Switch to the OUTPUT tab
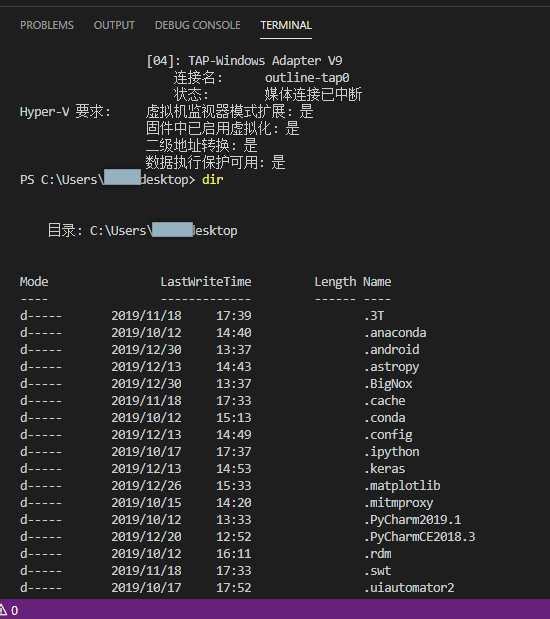 tap(114, 25)
